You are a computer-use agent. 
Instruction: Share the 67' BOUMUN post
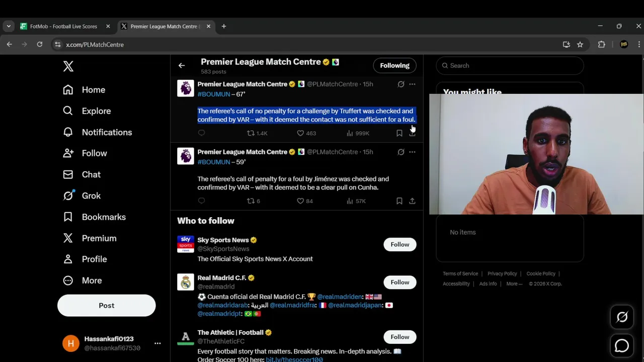[412, 133]
